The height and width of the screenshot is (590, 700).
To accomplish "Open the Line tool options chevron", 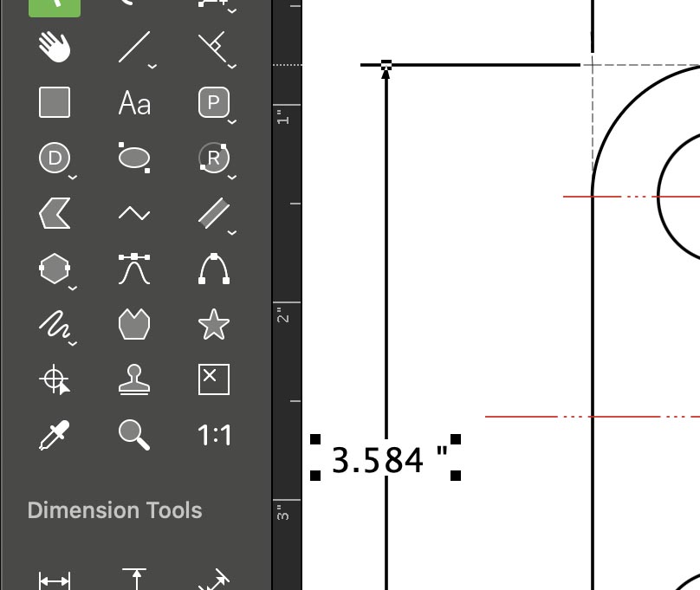I will click(x=152, y=66).
